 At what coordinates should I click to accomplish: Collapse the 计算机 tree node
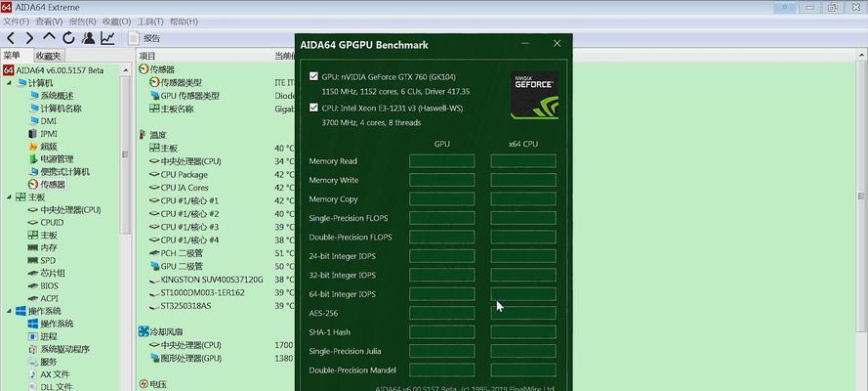9,82
